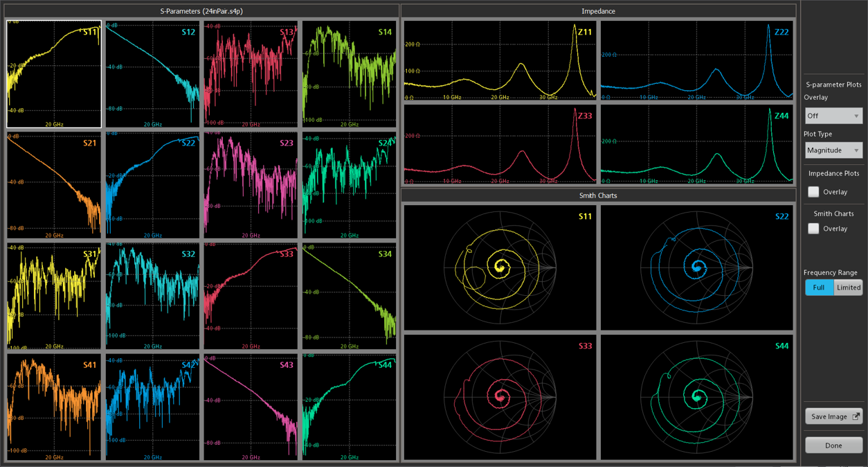Open the S11 Smith chart
Image resolution: width=868 pixels, height=467 pixels.
click(500, 266)
